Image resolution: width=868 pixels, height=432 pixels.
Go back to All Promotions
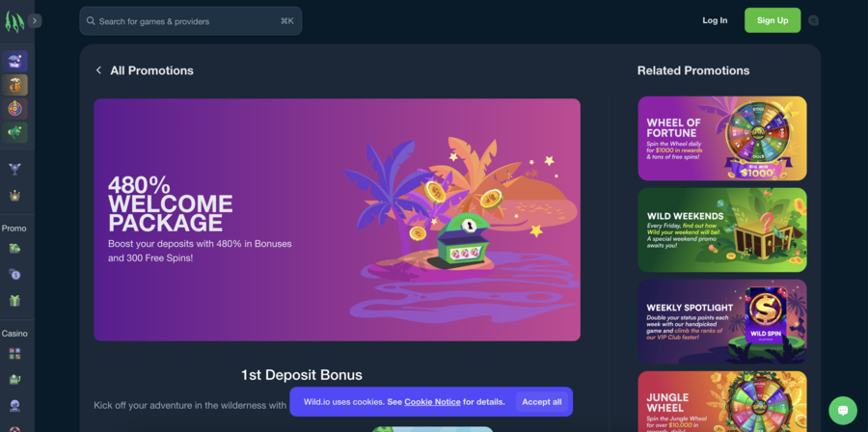click(145, 70)
